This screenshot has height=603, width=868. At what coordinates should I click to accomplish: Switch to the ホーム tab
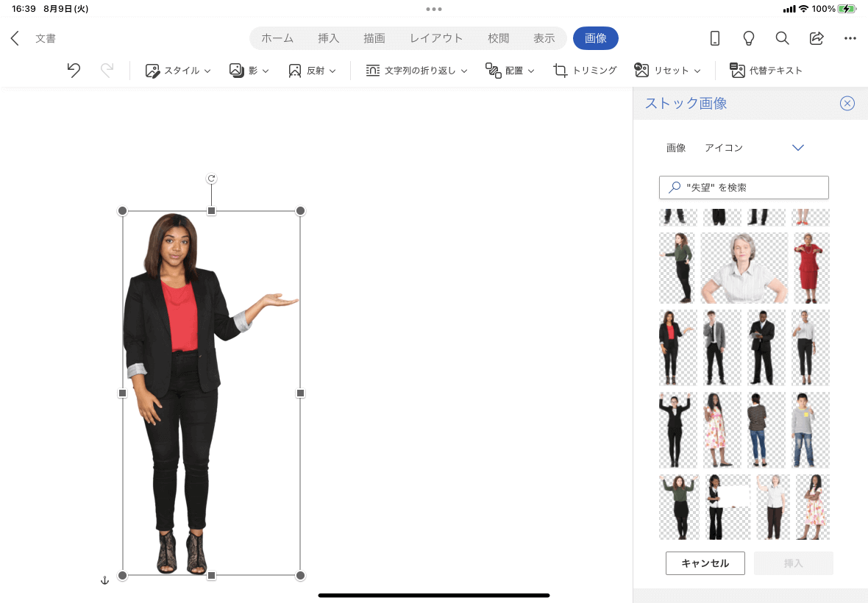tap(277, 38)
